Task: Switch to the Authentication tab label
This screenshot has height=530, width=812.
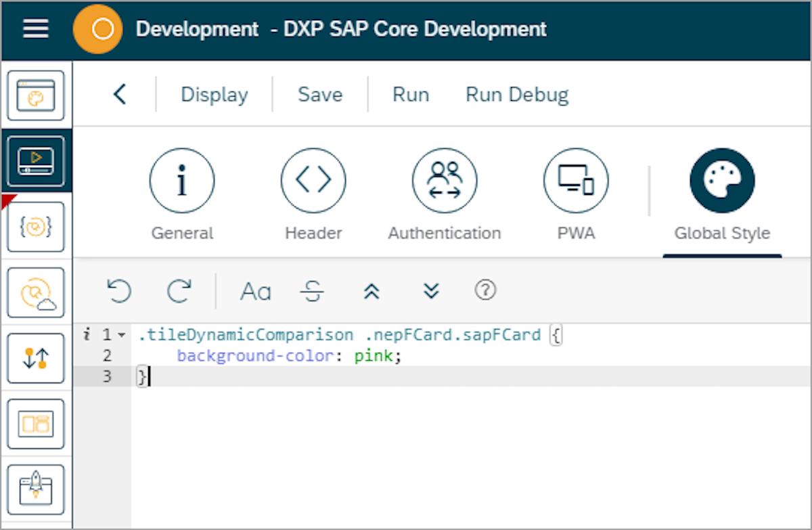Action: (445, 234)
